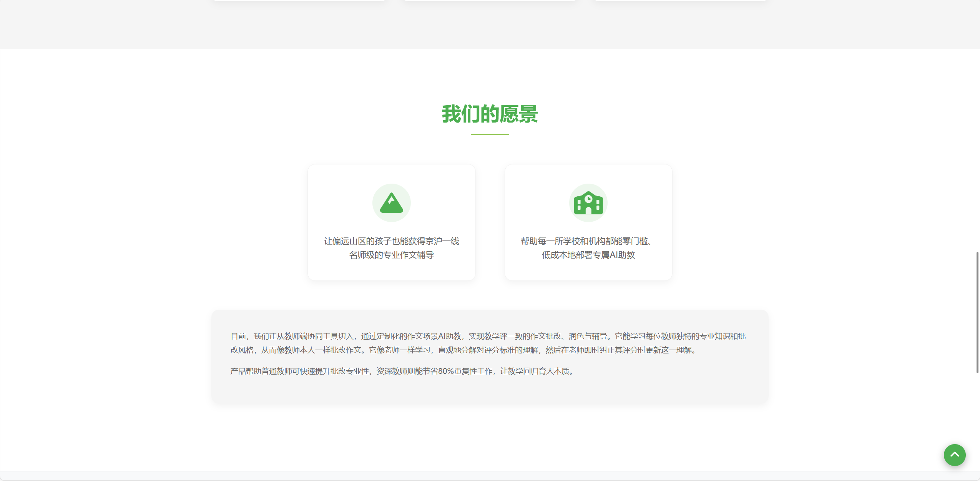Click the text 让偏远山区的孩子也能获得京沪一线
980x481 pixels.
[391, 241]
